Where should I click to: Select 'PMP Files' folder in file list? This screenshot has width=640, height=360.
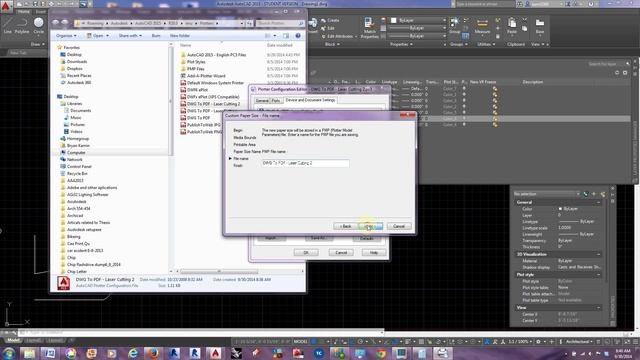click(x=196, y=69)
